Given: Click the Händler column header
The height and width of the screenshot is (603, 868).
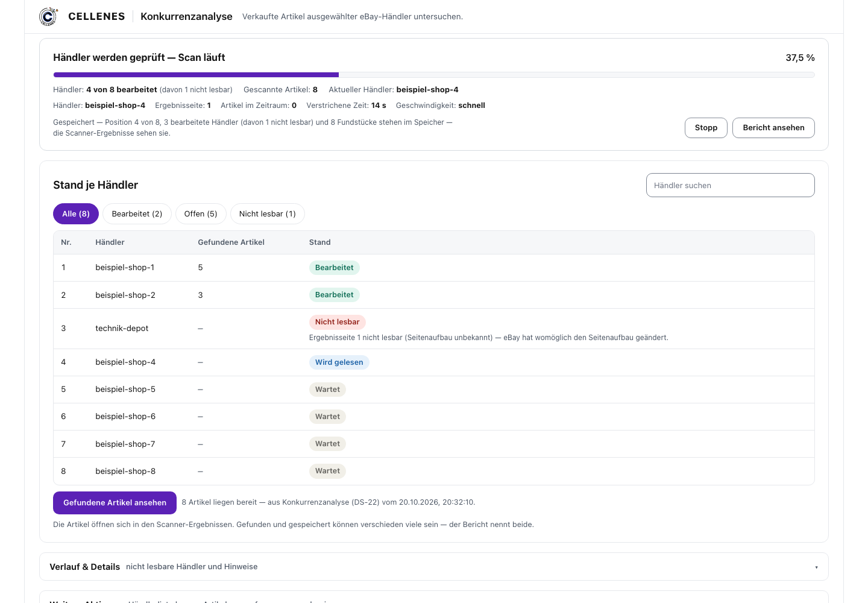Looking at the screenshot, I should [x=110, y=242].
